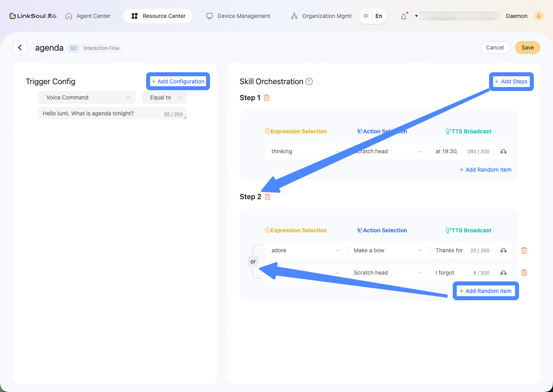Delete the I forgot random item row

pos(524,273)
